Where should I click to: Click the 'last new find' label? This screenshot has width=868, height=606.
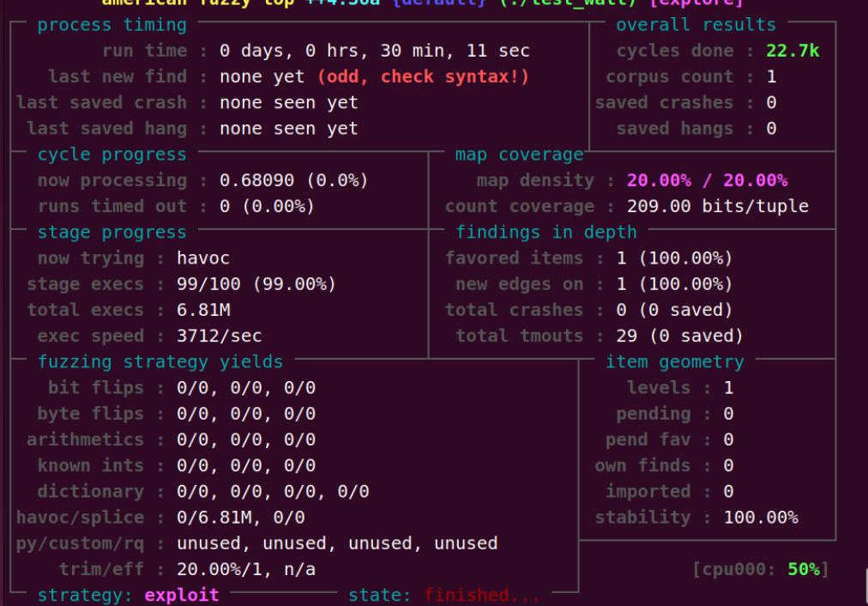(x=118, y=76)
